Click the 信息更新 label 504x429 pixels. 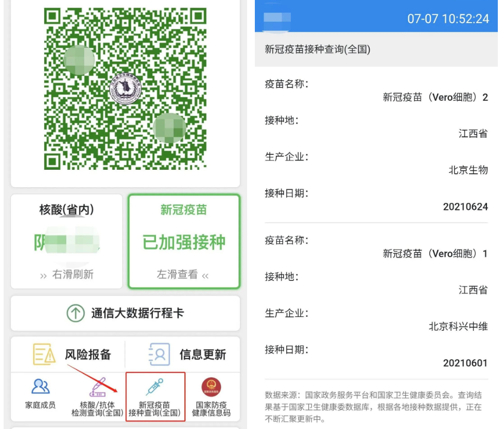pyautogui.click(x=202, y=354)
